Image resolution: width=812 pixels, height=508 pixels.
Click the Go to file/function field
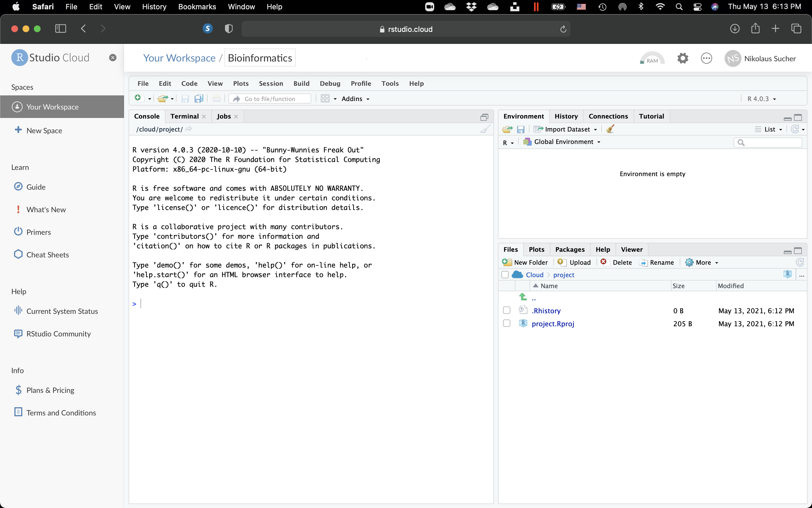(270, 99)
